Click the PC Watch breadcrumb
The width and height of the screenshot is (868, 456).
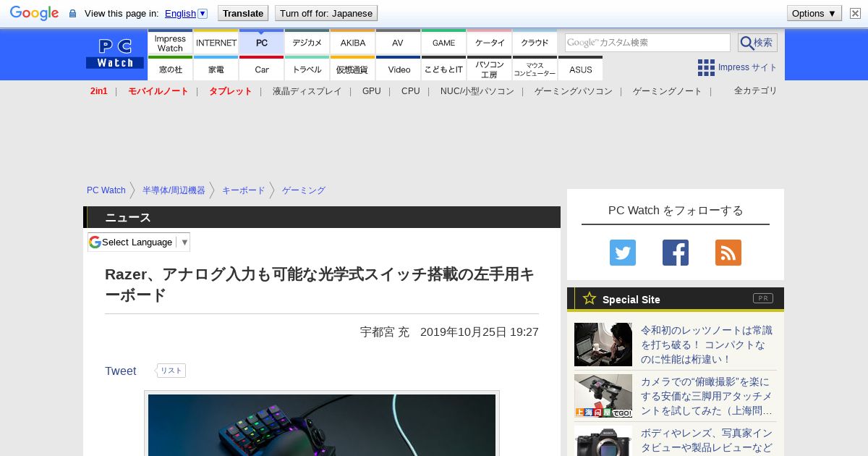106,190
